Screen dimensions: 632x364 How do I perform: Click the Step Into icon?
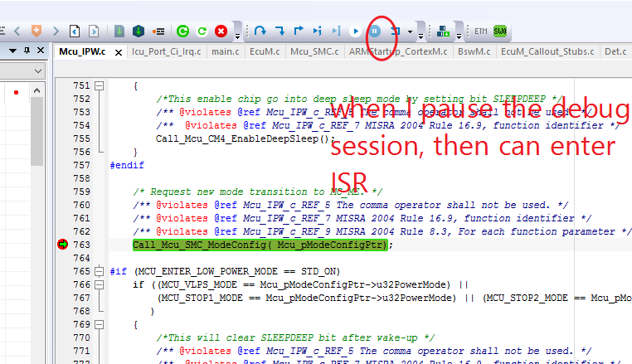coord(280,31)
